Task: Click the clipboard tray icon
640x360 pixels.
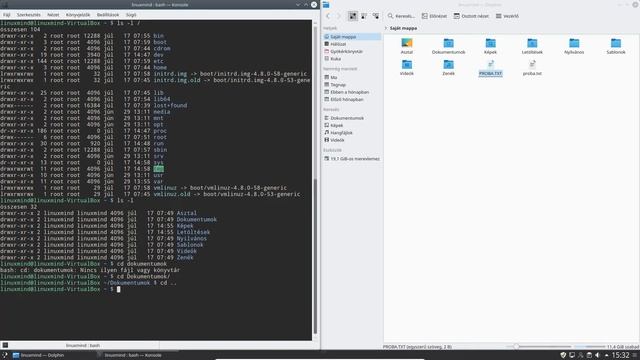Action: tap(589, 355)
